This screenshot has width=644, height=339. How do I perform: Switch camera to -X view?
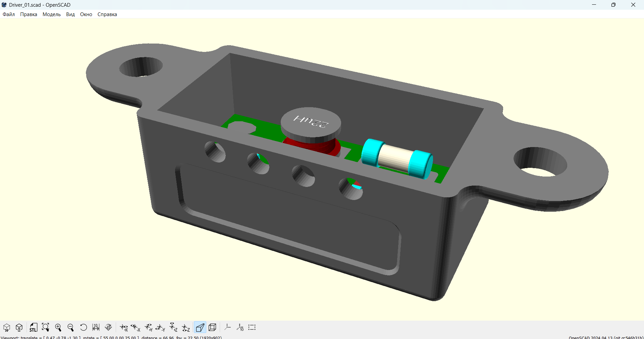(136, 327)
